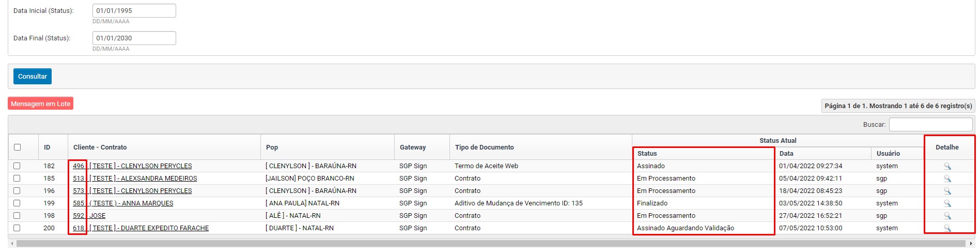Open detail magnifier for record 200
This screenshot has height=252, width=980.
[x=947, y=228]
